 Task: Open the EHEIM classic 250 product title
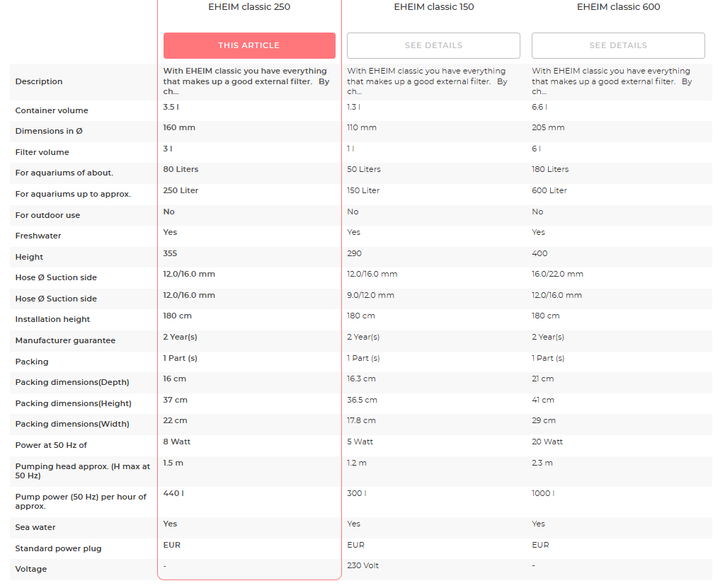[x=249, y=7]
